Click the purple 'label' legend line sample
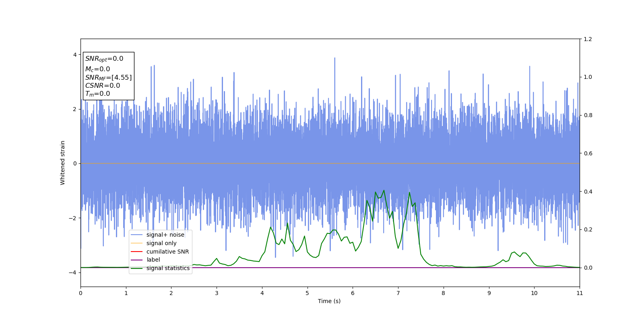This screenshot has height=322, width=644. point(137,260)
